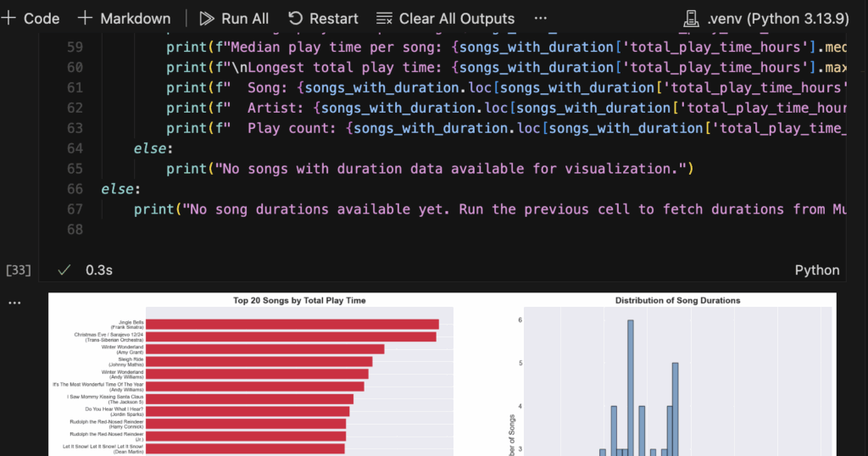Place cursor on the else keyword on line 66
This screenshot has width=868, height=456.
point(116,189)
